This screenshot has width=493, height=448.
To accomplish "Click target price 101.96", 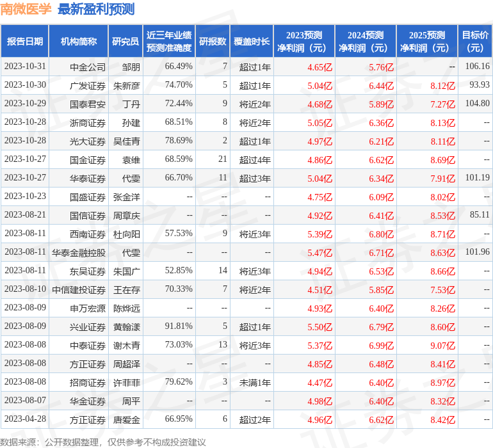I will (477, 252).
